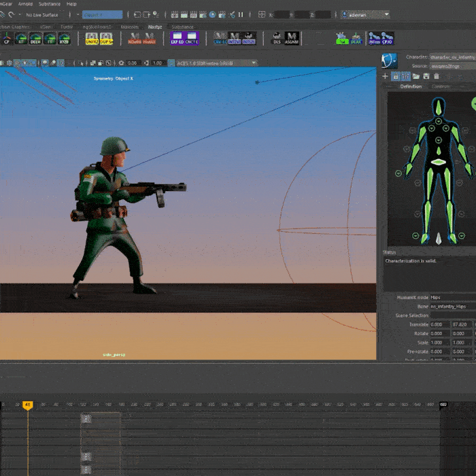Toggle the mirror matching button in HumanIK toolbar
The image size is (476, 476).
point(406,76)
